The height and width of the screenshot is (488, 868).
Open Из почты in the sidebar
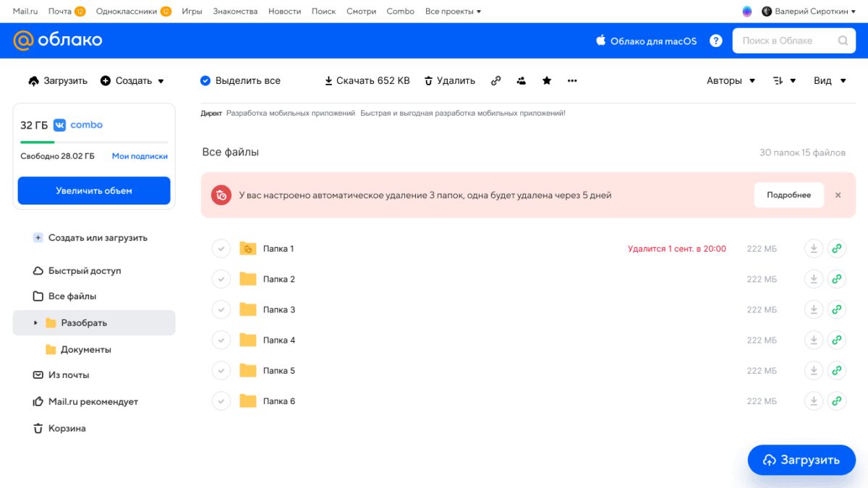(61, 375)
